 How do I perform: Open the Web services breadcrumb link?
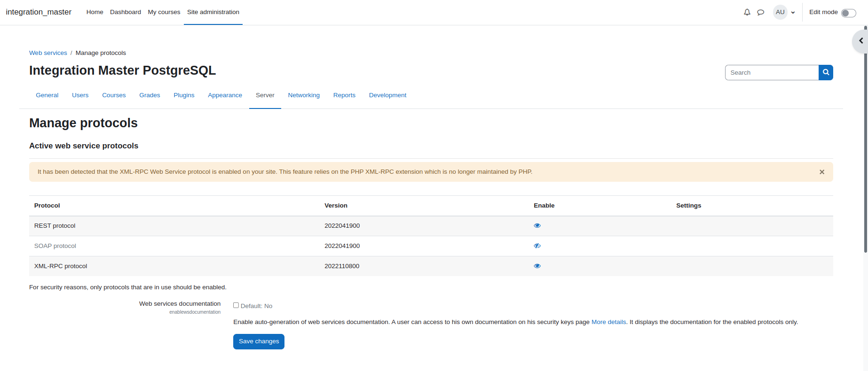[x=48, y=53]
